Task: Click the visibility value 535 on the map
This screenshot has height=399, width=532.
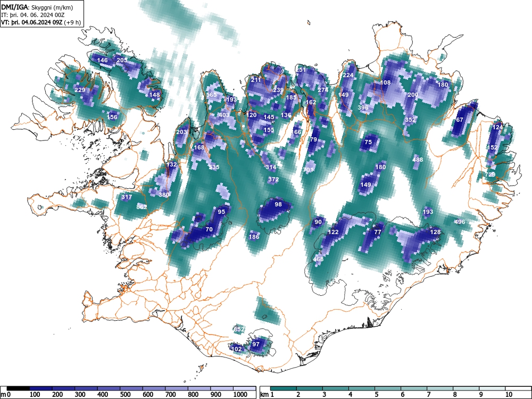Action: [x=214, y=167]
